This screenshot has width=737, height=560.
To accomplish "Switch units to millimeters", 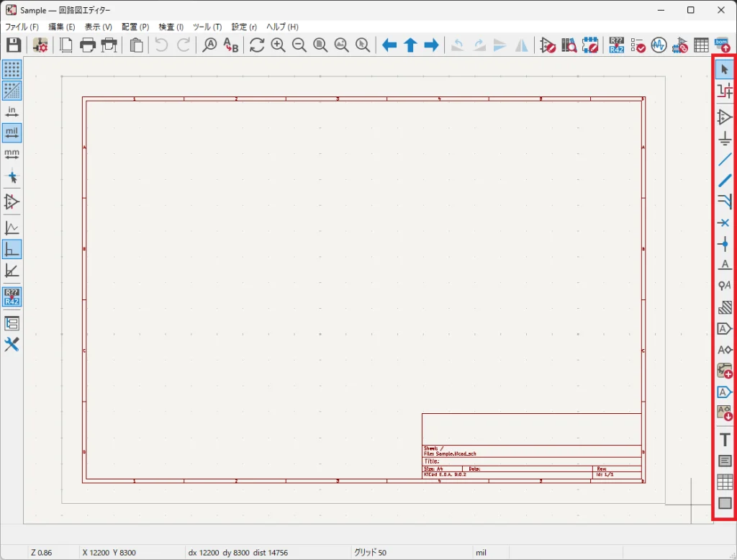I will pos(12,154).
